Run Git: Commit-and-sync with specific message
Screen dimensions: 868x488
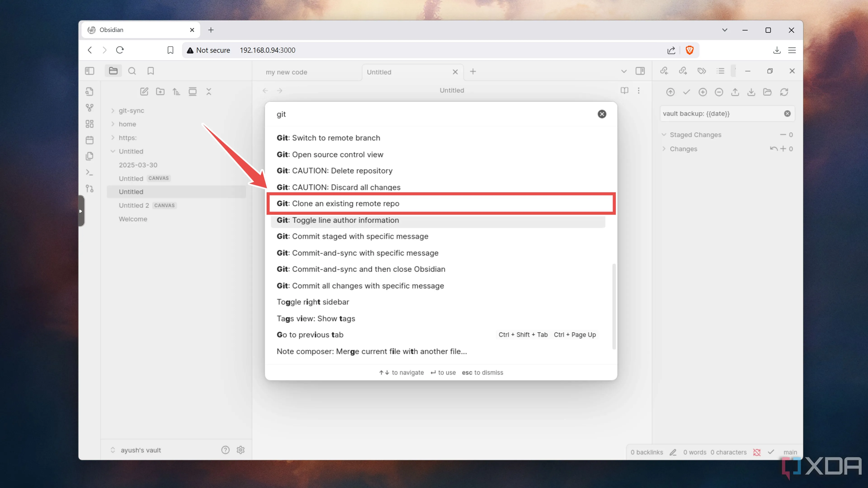point(438,253)
